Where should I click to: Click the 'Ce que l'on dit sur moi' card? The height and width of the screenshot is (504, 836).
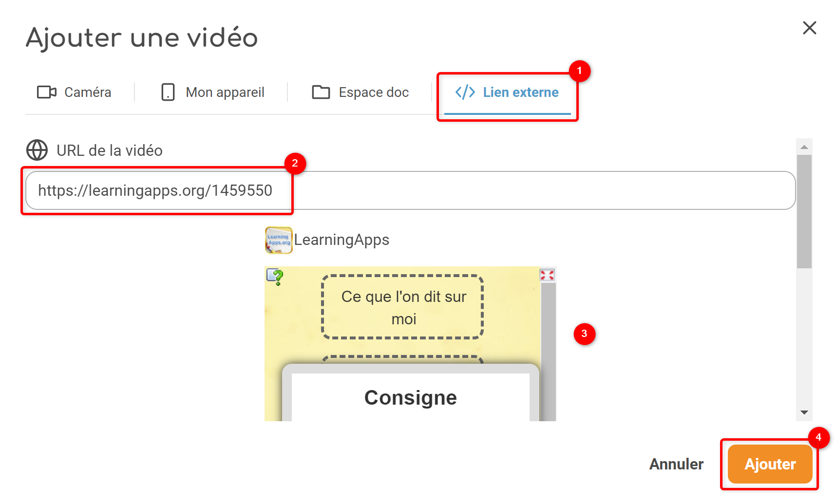(x=403, y=307)
